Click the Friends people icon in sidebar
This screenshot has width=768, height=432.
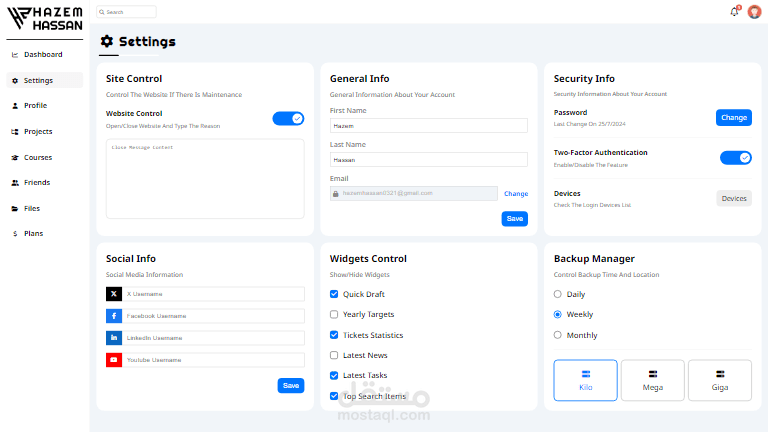(15, 183)
